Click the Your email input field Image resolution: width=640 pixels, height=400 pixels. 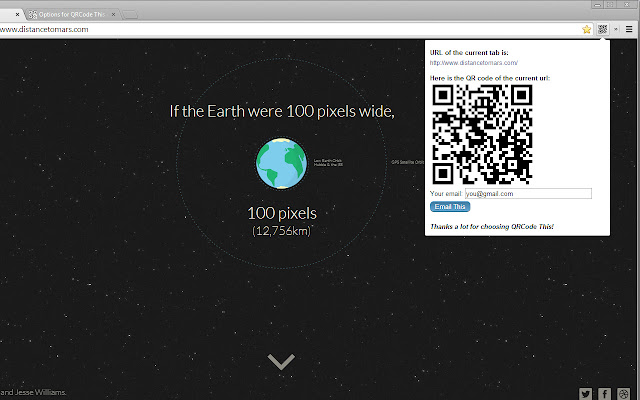(x=528, y=193)
